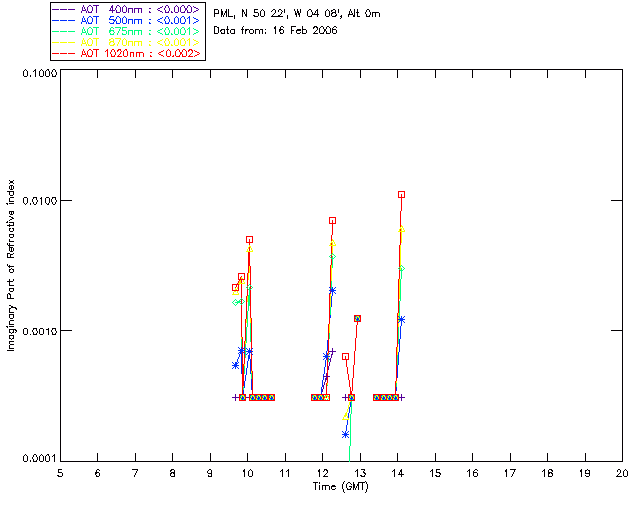
Task: Click x-axis tick label 14
Action: coord(398,473)
